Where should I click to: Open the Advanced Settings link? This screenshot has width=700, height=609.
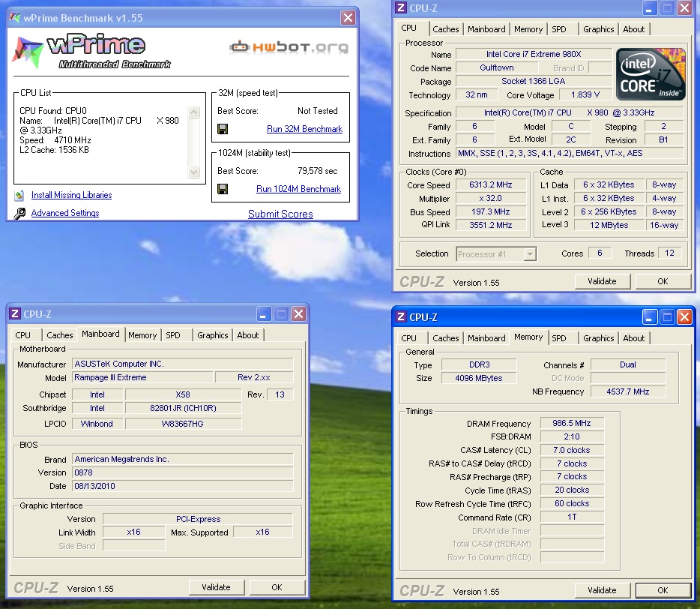click(65, 213)
